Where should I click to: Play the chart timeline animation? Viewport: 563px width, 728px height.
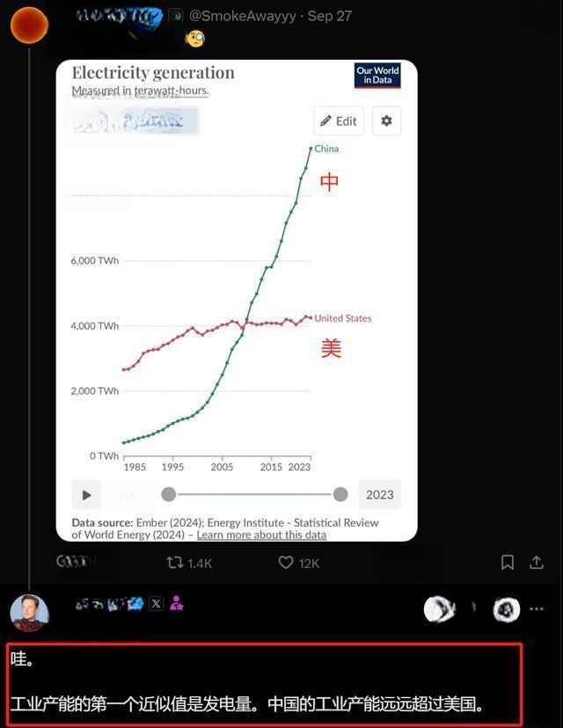coord(86,494)
